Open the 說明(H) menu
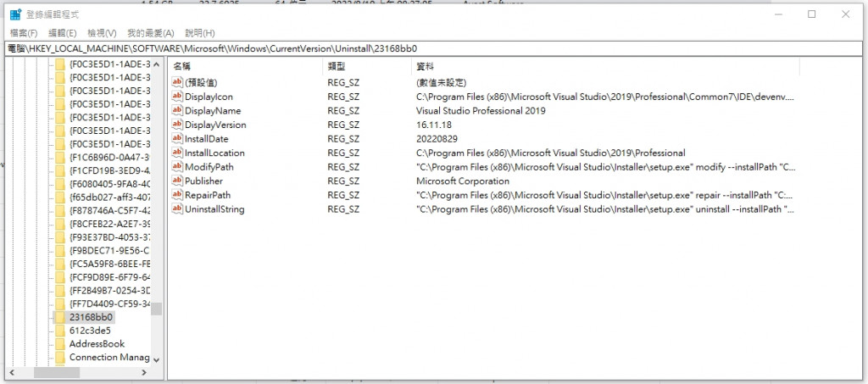The height and width of the screenshot is (384, 868). pyautogui.click(x=200, y=33)
